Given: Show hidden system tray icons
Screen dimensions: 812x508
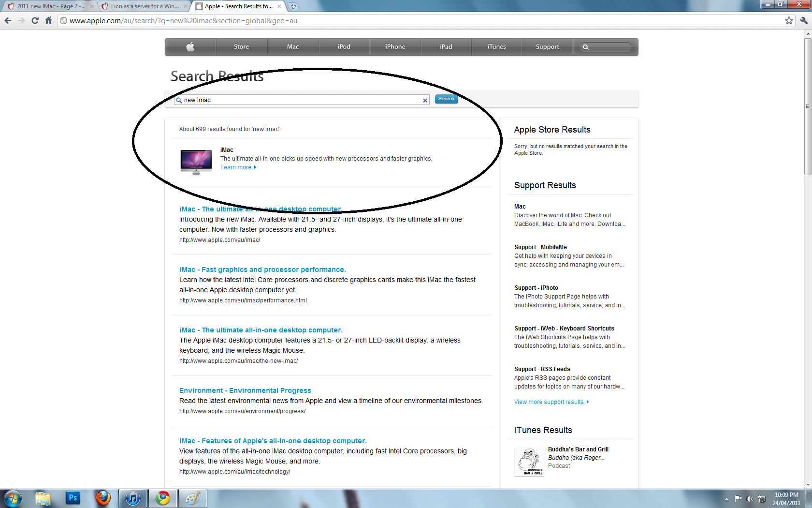Looking at the screenshot, I should coord(726,499).
